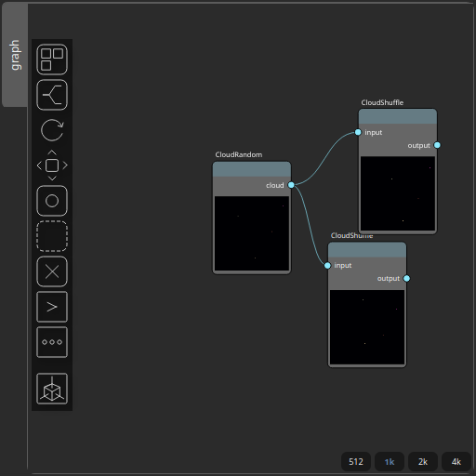The image size is (476, 476).
Task: Click input port of lower CloudShuffle node
Action: point(327,266)
